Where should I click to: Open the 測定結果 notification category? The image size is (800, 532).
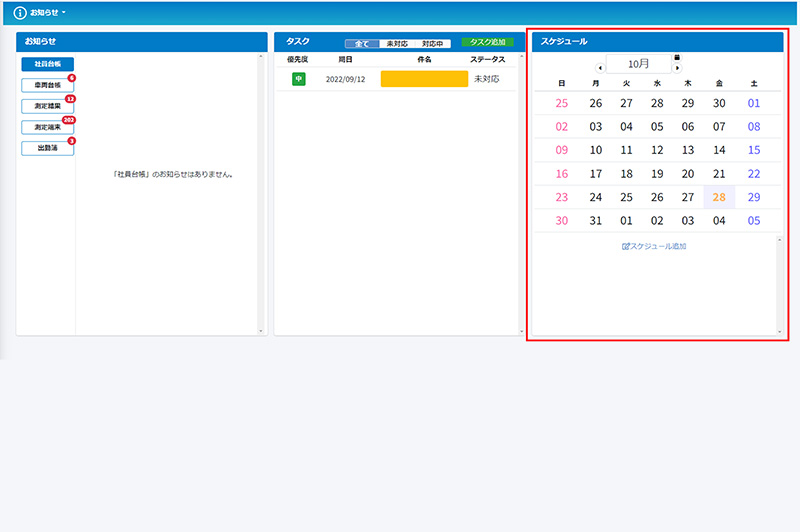click(x=47, y=106)
